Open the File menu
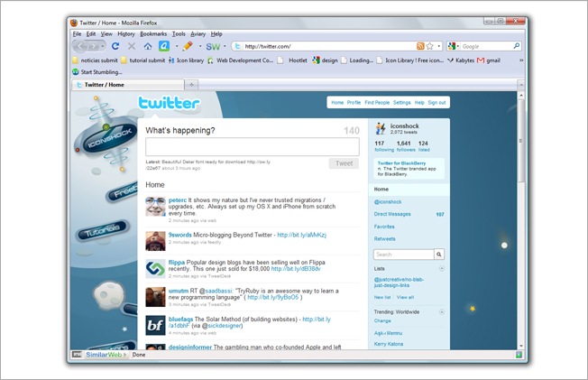This screenshot has height=380, width=588. (77, 33)
